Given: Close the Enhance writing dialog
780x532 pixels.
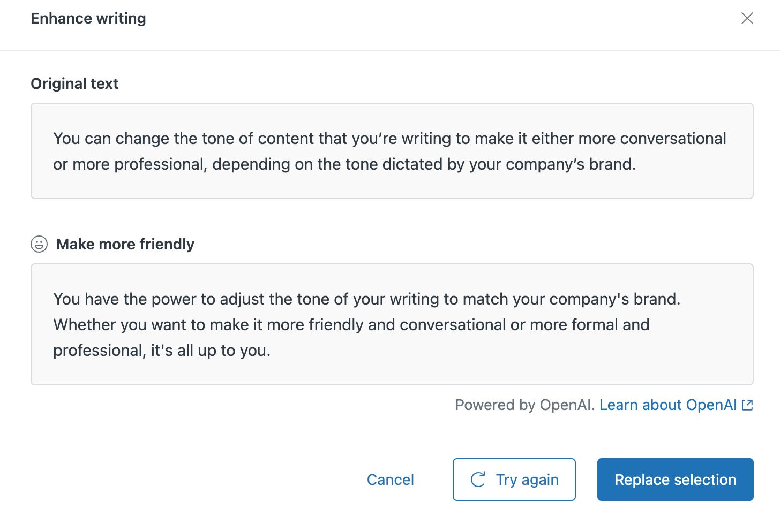Looking at the screenshot, I should (x=747, y=18).
